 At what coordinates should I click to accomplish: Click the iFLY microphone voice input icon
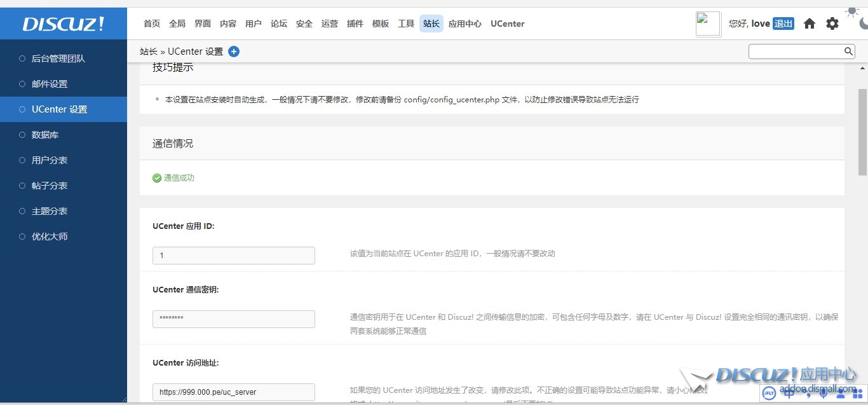click(824, 394)
